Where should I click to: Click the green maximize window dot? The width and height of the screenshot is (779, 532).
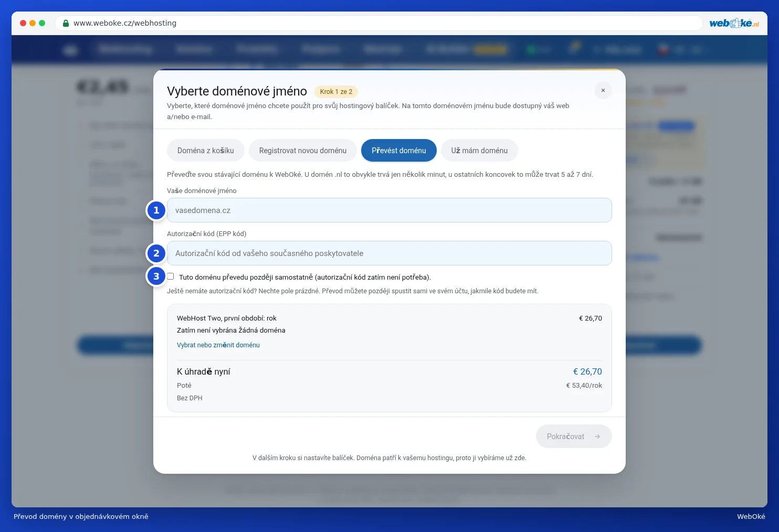[42, 23]
